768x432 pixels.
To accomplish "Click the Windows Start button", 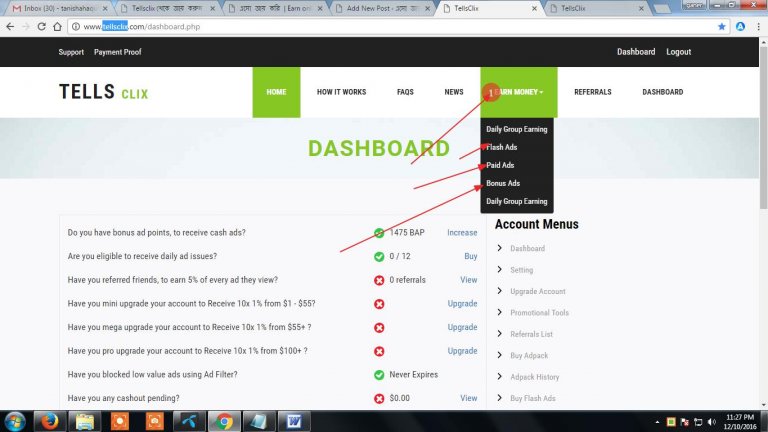I will [x=16, y=420].
